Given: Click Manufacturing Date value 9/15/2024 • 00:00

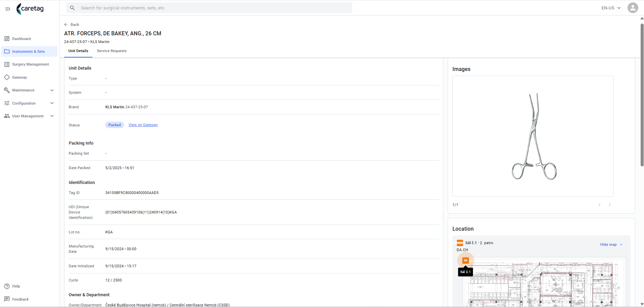Looking at the screenshot, I should click(x=121, y=249).
